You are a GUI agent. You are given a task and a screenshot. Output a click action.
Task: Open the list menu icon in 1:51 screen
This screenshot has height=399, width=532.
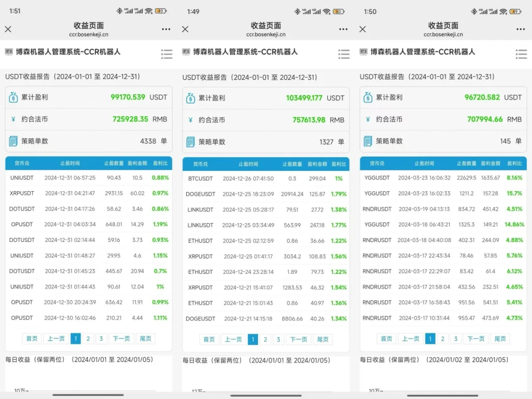(x=166, y=54)
